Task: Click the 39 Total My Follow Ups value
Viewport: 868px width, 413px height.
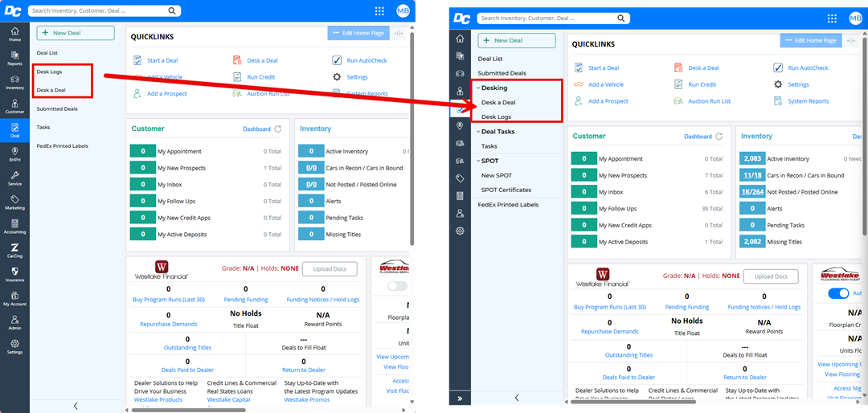Action: (x=711, y=209)
